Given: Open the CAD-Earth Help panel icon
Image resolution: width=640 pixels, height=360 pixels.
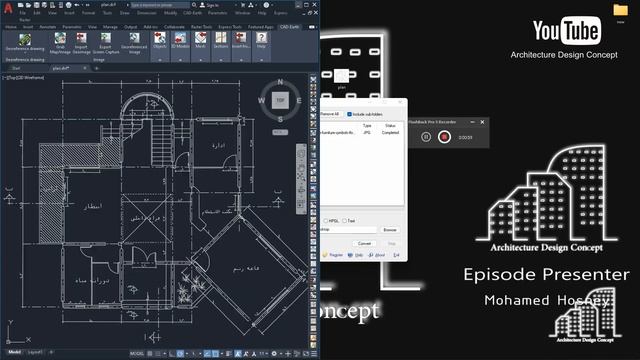Looking at the screenshot, I should pyautogui.click(x=261, y=38).
